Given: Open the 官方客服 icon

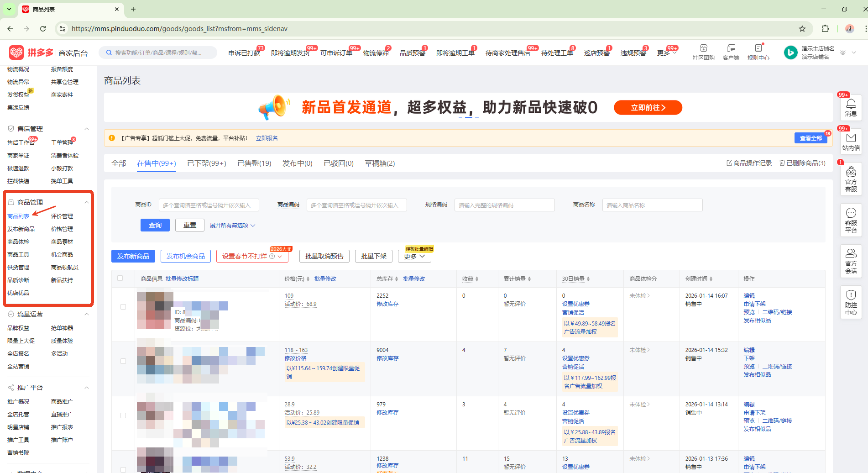Looking at the screenshot, I should point(851,179).
